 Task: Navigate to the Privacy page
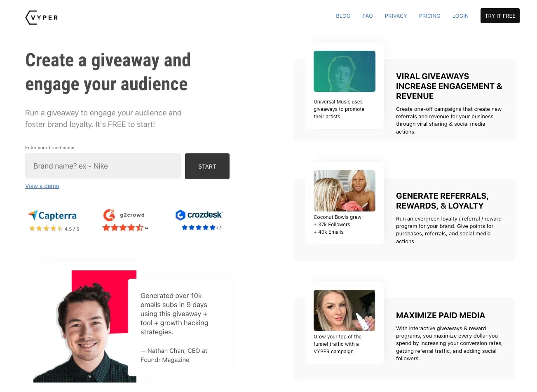[x=396, y=16]
